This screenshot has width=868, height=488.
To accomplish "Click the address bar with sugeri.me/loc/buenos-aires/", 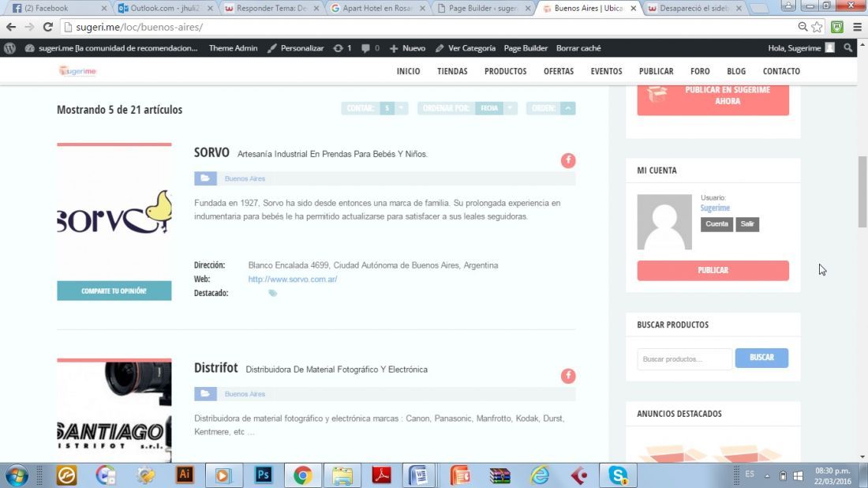I will pos(426,27).
